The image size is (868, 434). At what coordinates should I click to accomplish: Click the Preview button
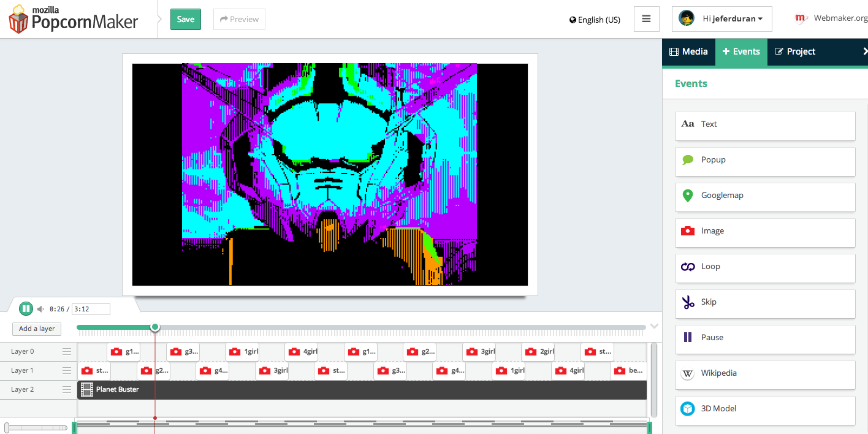[239, 19]
